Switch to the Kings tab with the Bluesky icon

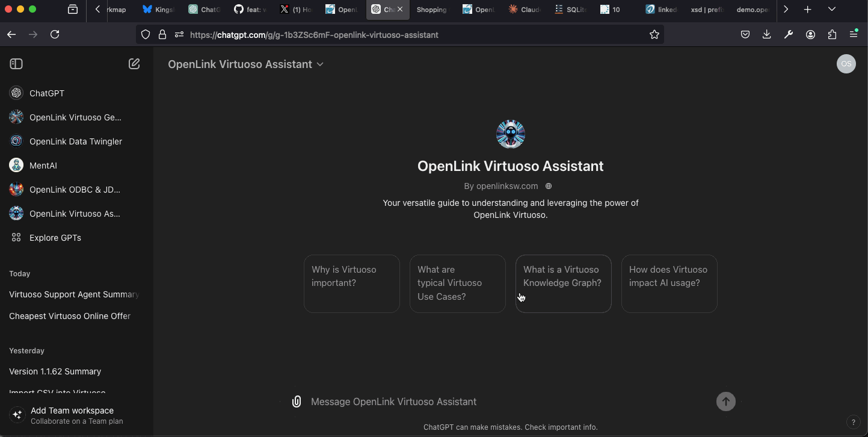tap(159, 10)
